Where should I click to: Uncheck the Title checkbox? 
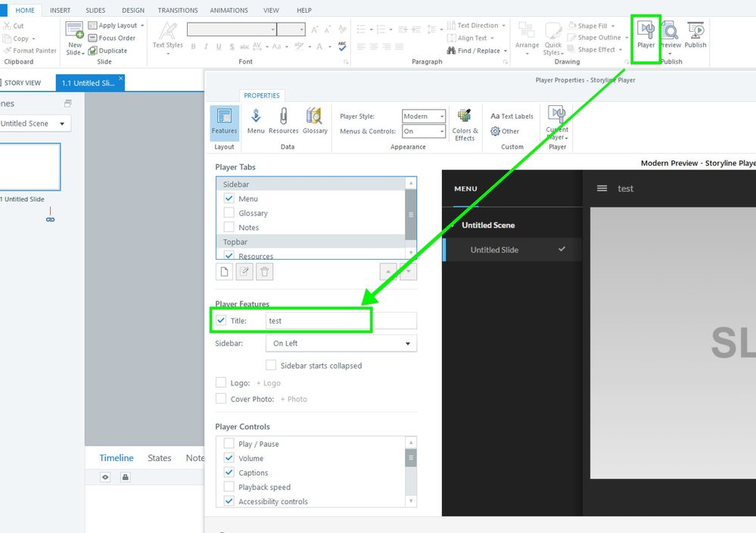tap(221, 321)
